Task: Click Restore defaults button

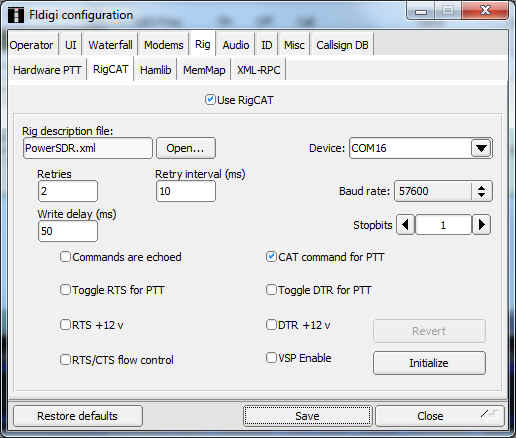Action: coord(78,416)
